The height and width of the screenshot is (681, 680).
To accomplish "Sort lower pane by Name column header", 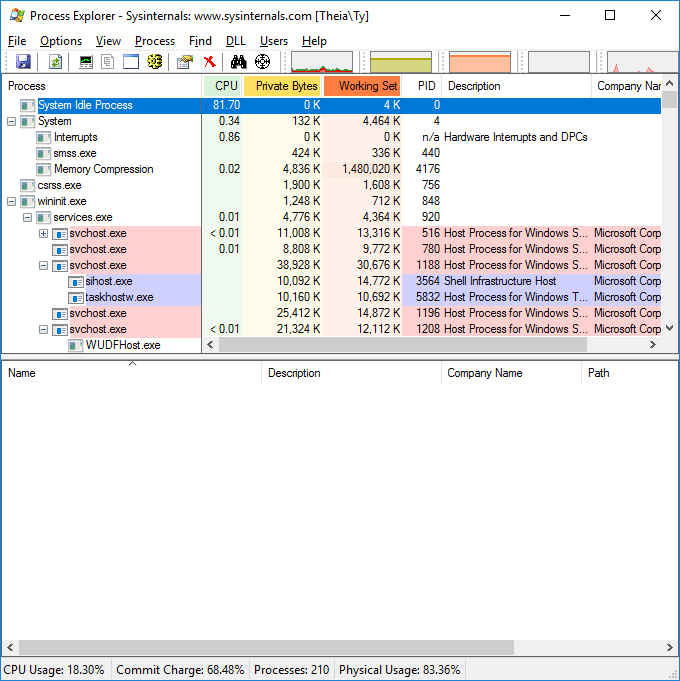I will point(132,374).
